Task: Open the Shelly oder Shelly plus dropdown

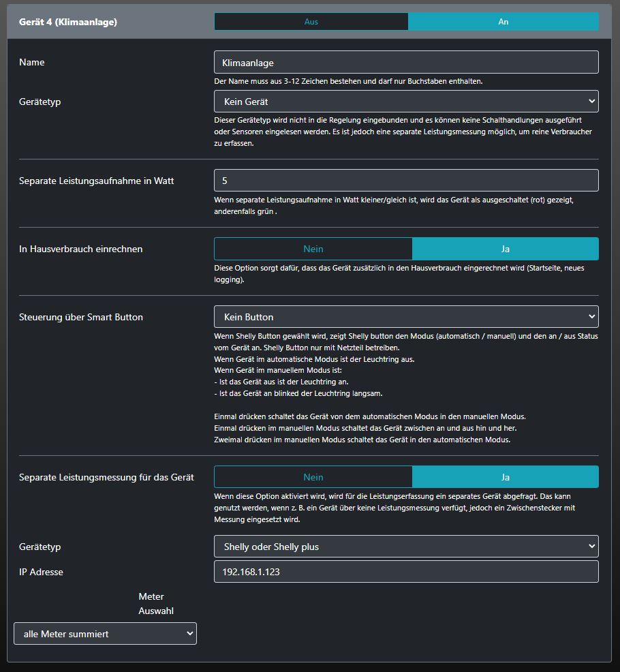Action: [406, 547]
